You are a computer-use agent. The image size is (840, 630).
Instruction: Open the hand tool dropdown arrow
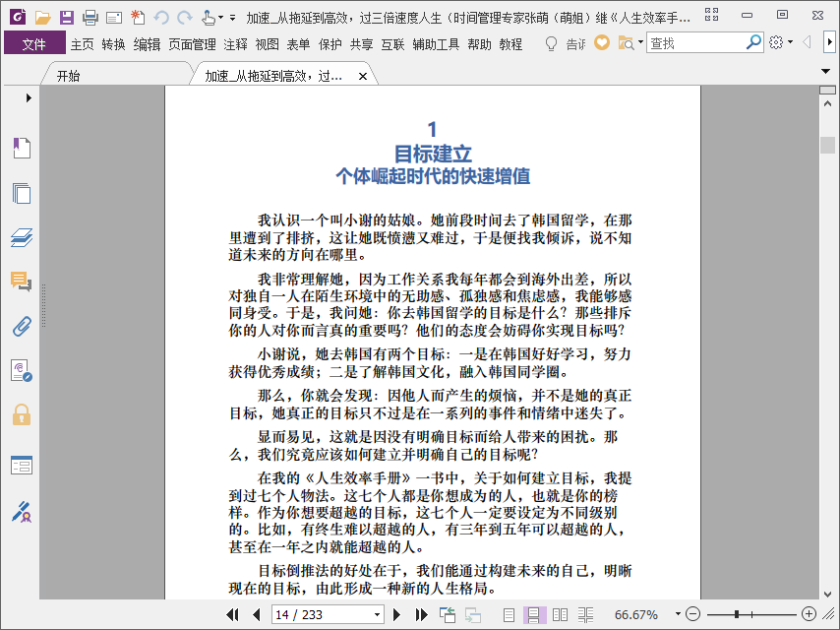tap(220, 19)
